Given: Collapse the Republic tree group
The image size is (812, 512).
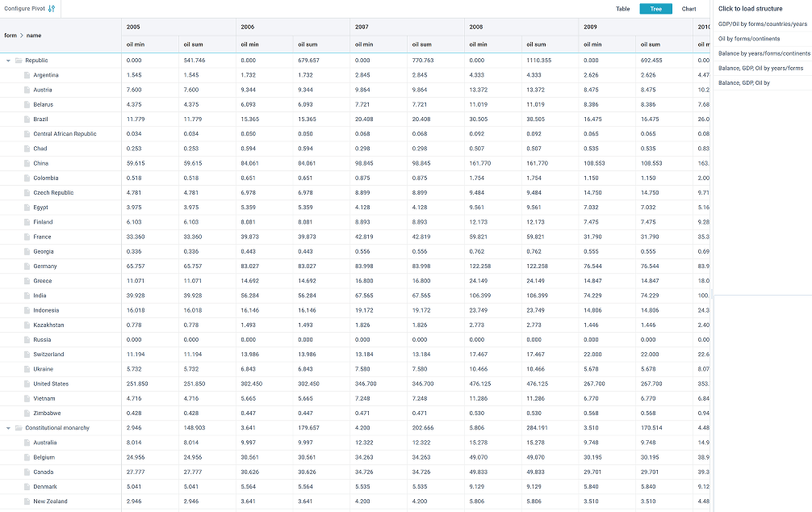Looking at the screenshot, I should (8, 61).
